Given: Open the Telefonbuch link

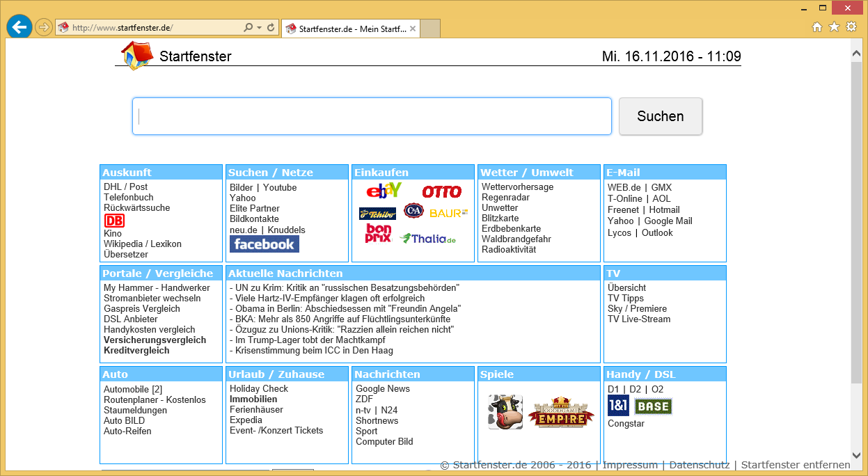Looking at the screenshot, I should coord(129,197).
